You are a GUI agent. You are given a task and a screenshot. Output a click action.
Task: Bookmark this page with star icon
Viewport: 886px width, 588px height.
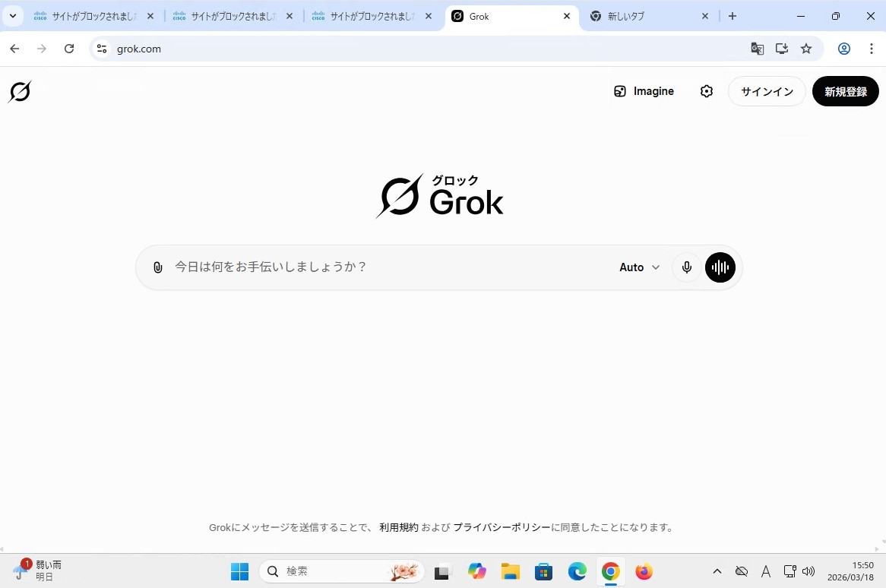[806, 49]
